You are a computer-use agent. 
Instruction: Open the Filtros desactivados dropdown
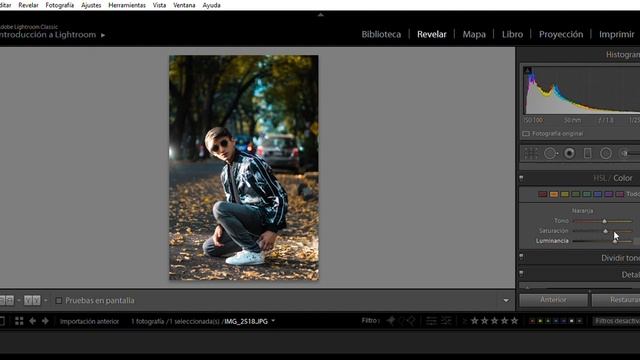(x=617, y=321)
